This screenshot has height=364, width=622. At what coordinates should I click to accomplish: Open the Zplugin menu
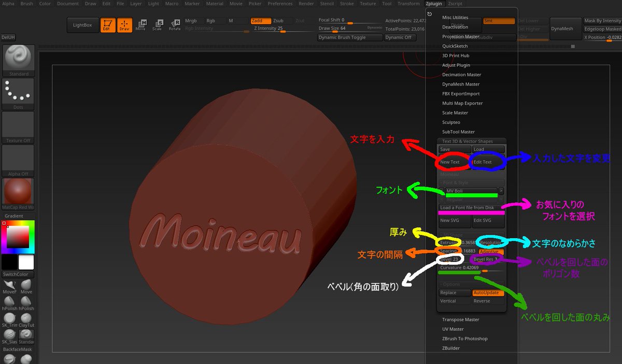coord(434,4)
